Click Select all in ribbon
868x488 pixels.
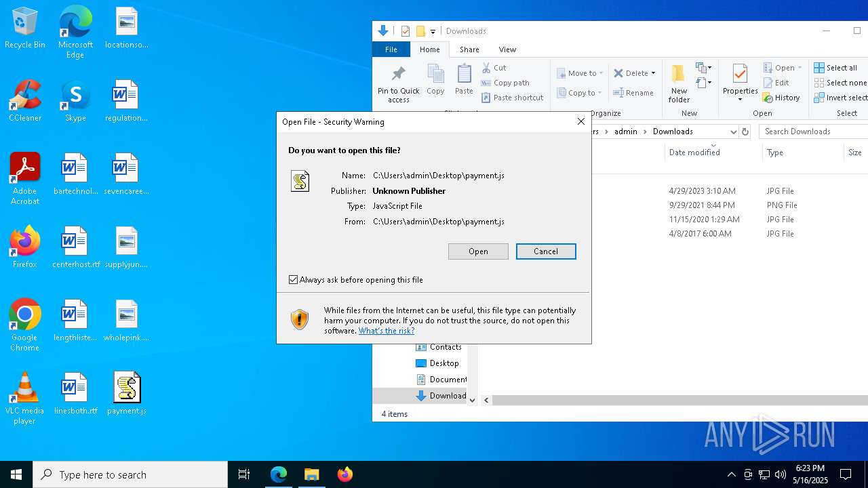click(835, 68)
